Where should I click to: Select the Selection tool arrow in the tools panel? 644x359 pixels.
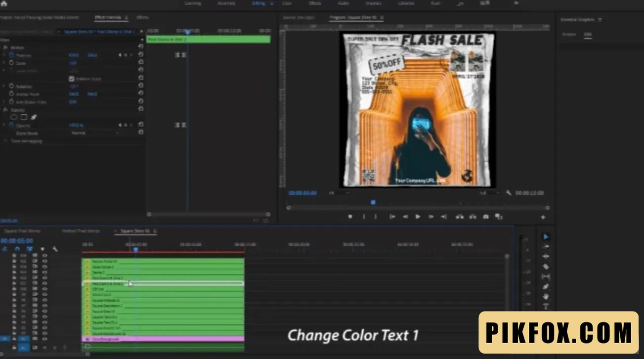546,237
